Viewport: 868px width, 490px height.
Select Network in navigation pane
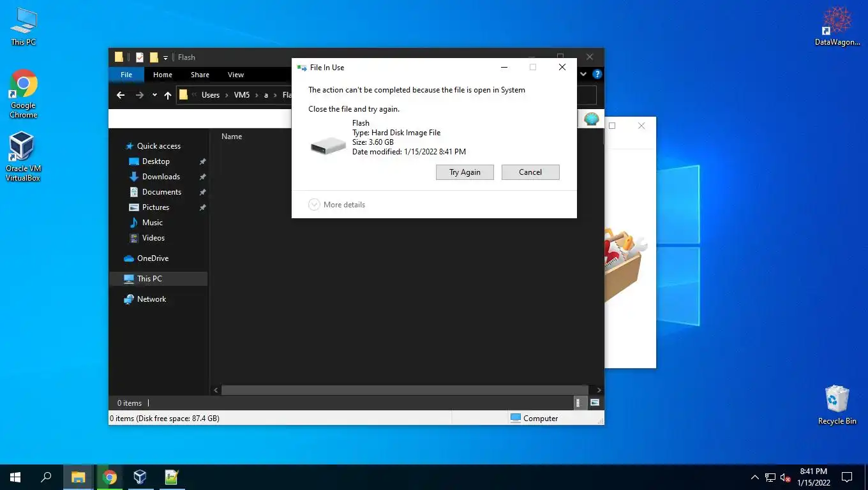pos(151,299)
